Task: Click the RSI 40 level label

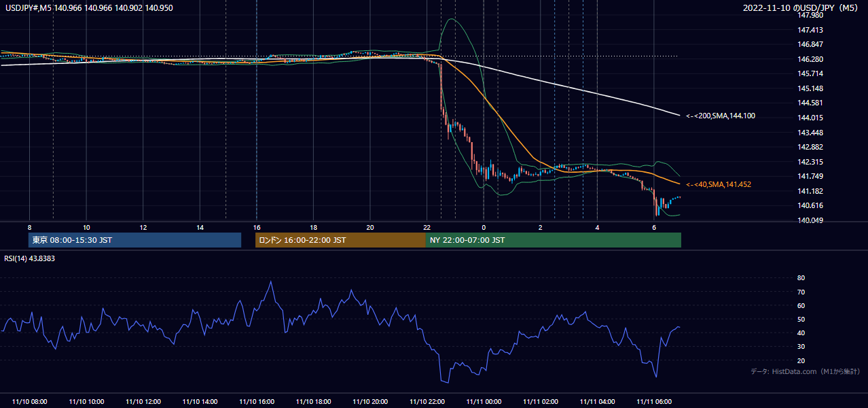Action: click(801, 333)
